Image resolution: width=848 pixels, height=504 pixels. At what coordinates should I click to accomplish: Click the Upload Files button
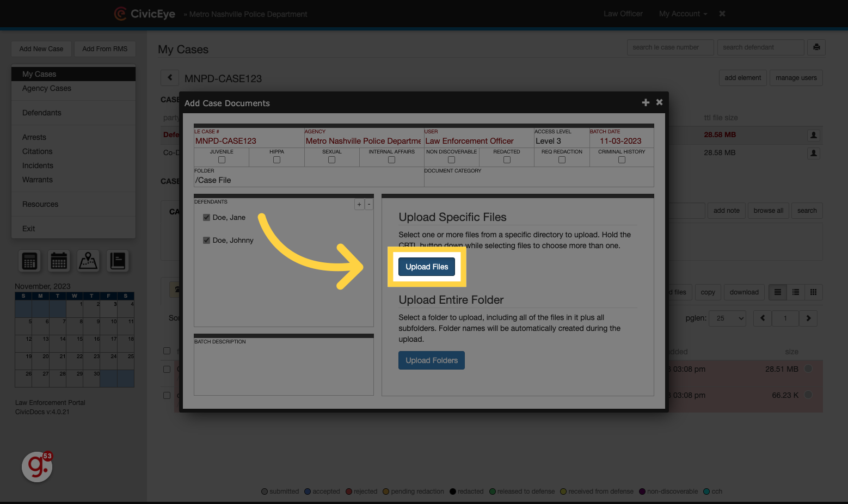[x=427, y=267]
